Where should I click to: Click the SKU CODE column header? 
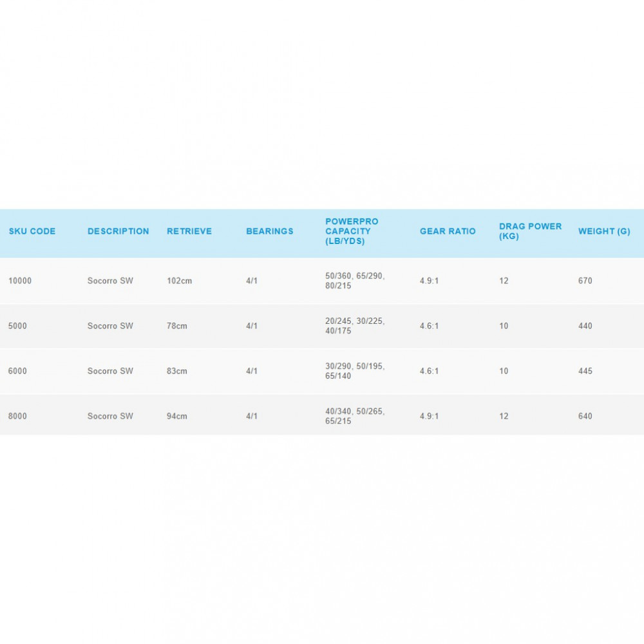click(32, 231)
